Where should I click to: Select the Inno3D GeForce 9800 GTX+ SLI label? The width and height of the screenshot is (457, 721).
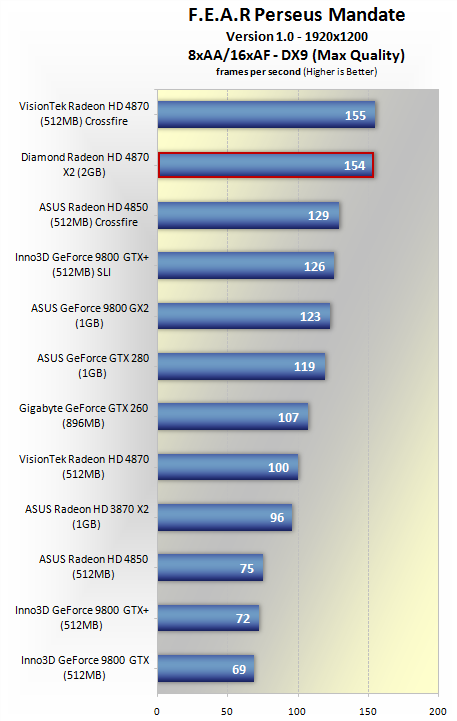[x=82, y=265]
